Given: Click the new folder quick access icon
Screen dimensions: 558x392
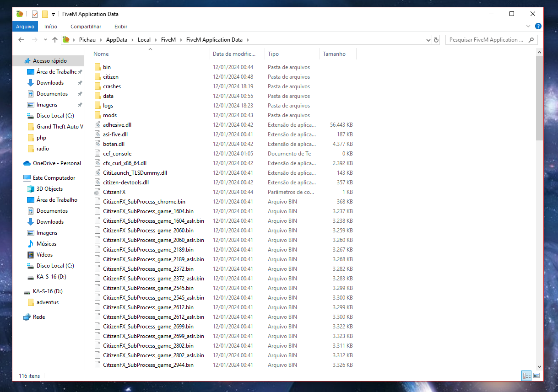Looking at the screenshot, I should pyautogui.click(x=45, y=14).
